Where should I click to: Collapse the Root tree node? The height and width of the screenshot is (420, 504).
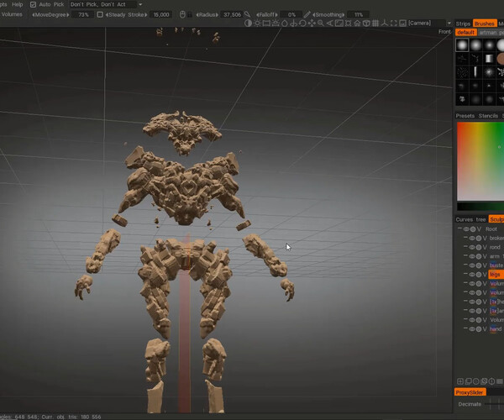click(x=459, y=228)
